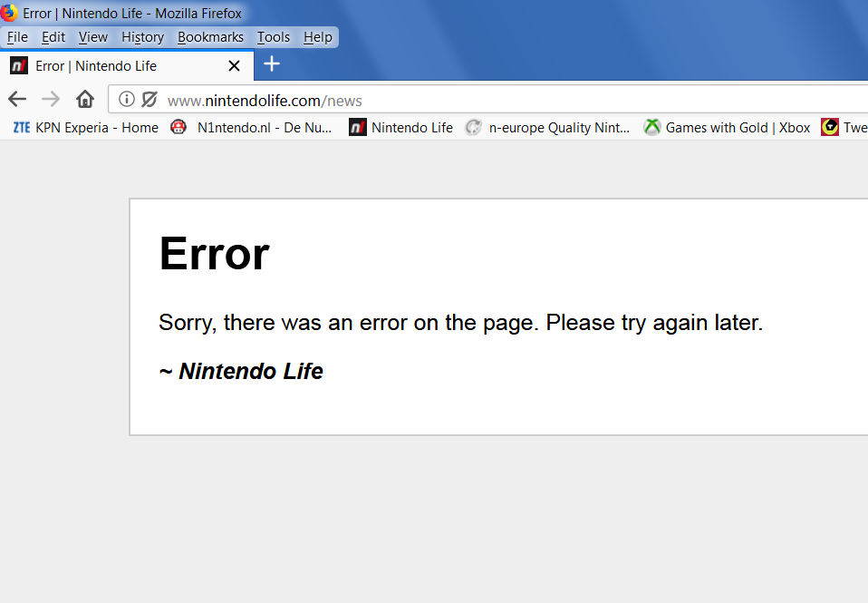Click the Xbox Games with Gold icon
The height and width of the screenshot is (603, 868).
tap(652, 128)
